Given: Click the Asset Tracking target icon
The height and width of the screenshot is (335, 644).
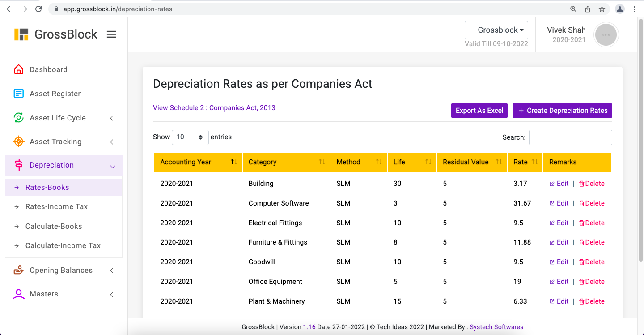Looking at the screenshot, I should click(18, 142).
